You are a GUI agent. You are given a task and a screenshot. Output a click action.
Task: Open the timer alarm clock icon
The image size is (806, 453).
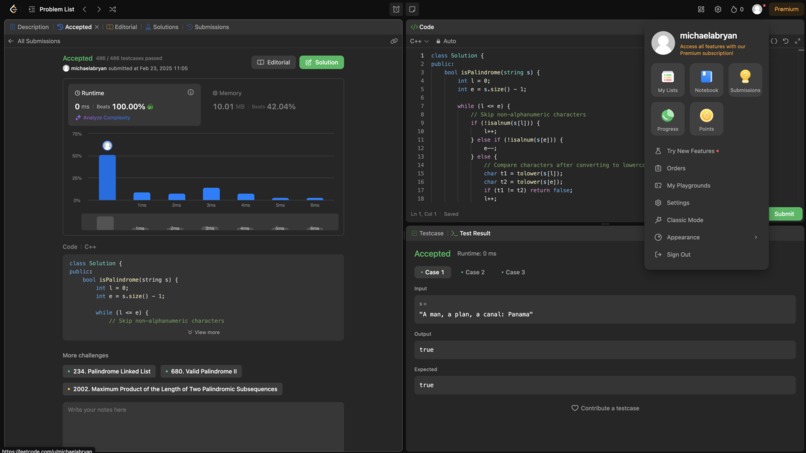click(396, 9)
